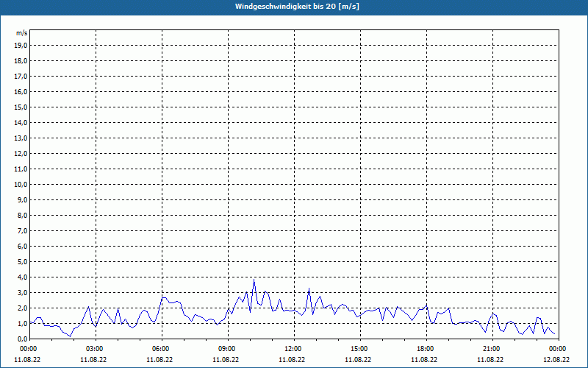588x368 pixels.
Task: Select the "15:00" time label
Action: (x=360, y=349)
